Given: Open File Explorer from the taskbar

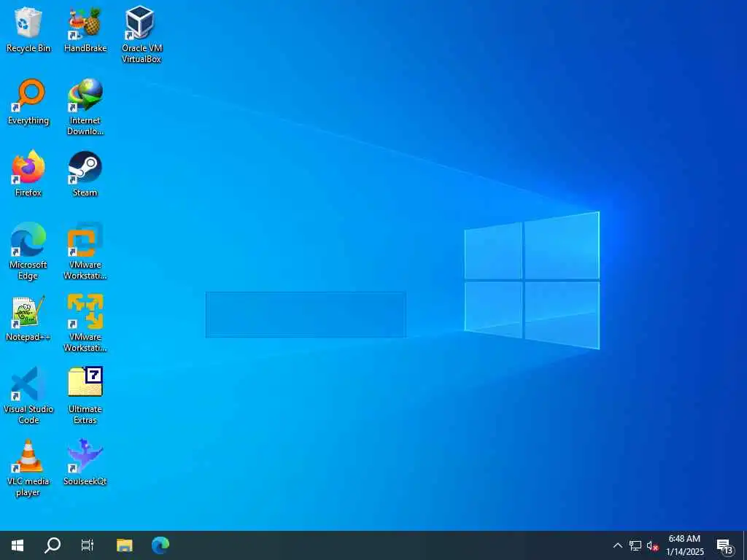Looking at the screenshot, I should (x=125, y=545).
